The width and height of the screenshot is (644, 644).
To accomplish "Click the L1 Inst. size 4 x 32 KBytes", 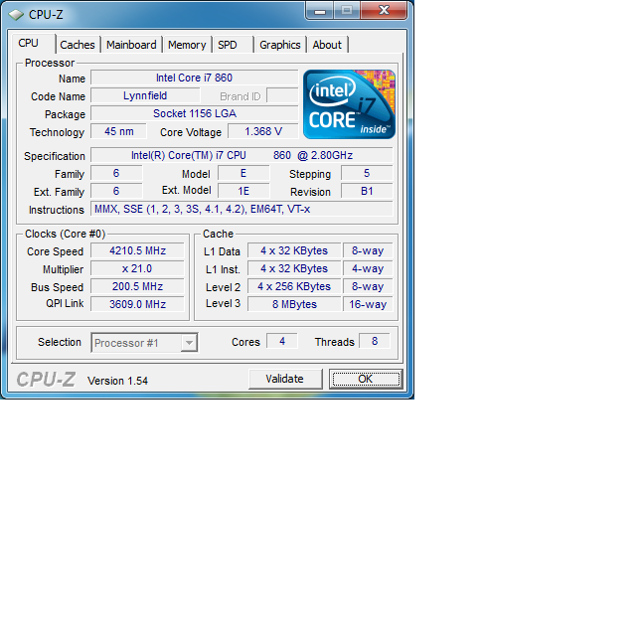I will pyautogui.click(x=294, y=268).
